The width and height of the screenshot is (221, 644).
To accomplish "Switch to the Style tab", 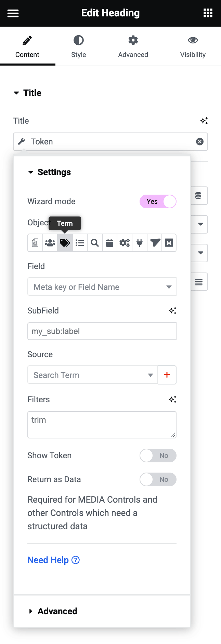I will [x=79, y=46].
